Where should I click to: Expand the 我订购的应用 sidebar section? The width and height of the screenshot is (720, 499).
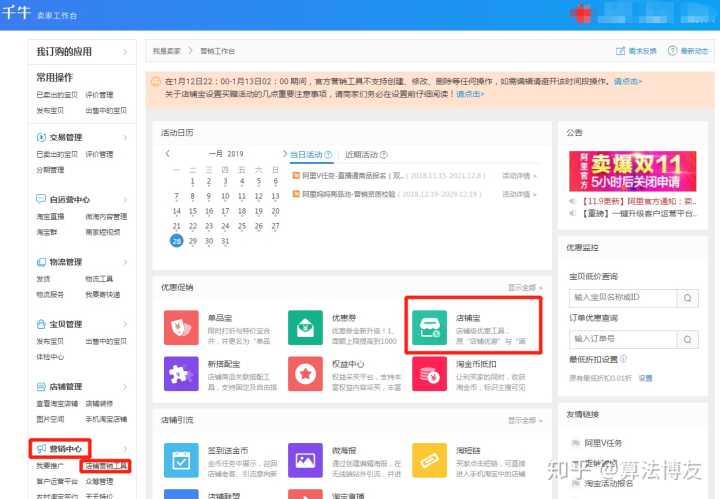[125, 51]
